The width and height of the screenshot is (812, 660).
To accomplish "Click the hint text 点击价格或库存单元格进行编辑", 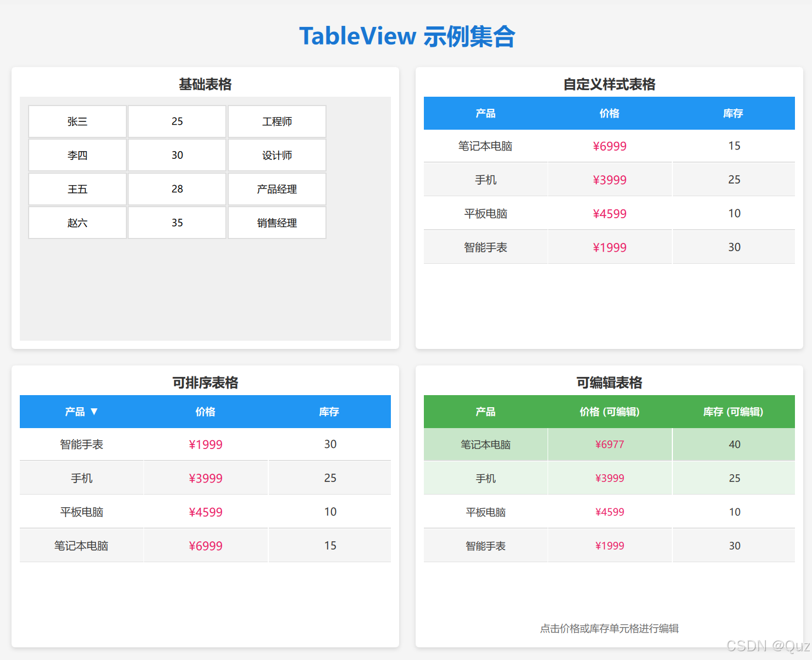I will pyautogui.click(x=609, y=628).
